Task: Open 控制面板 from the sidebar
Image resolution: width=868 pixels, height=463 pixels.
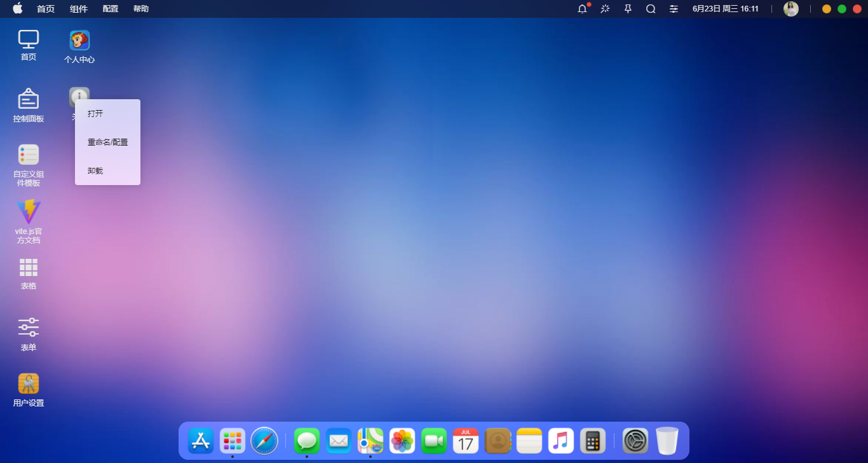Action: pos(28,105)
